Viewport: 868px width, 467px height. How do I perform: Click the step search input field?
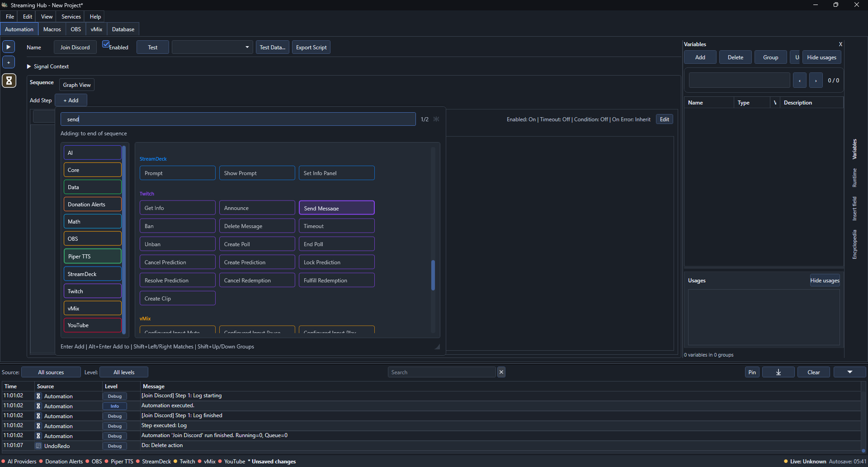point(238,119)
